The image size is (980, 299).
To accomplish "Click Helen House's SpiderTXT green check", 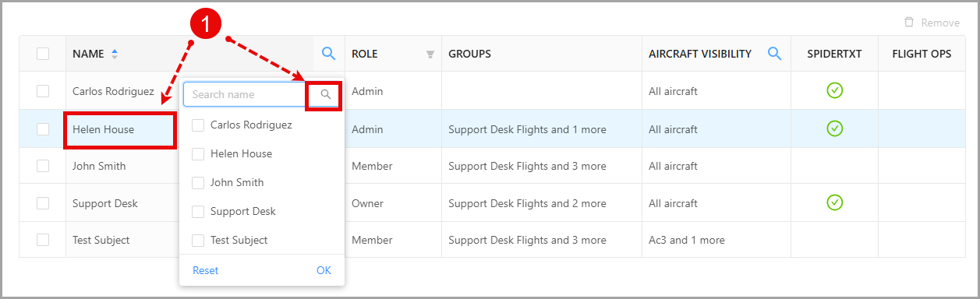I will click(834, 128).
